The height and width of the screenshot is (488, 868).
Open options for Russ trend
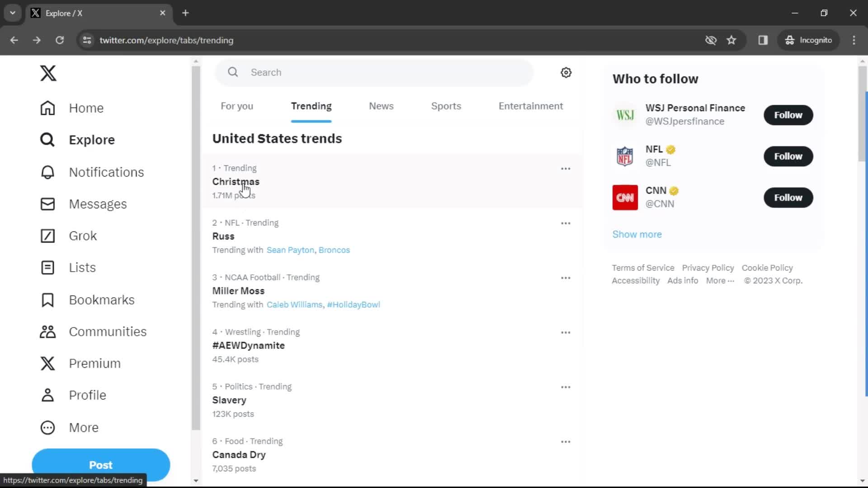(566, 223)
